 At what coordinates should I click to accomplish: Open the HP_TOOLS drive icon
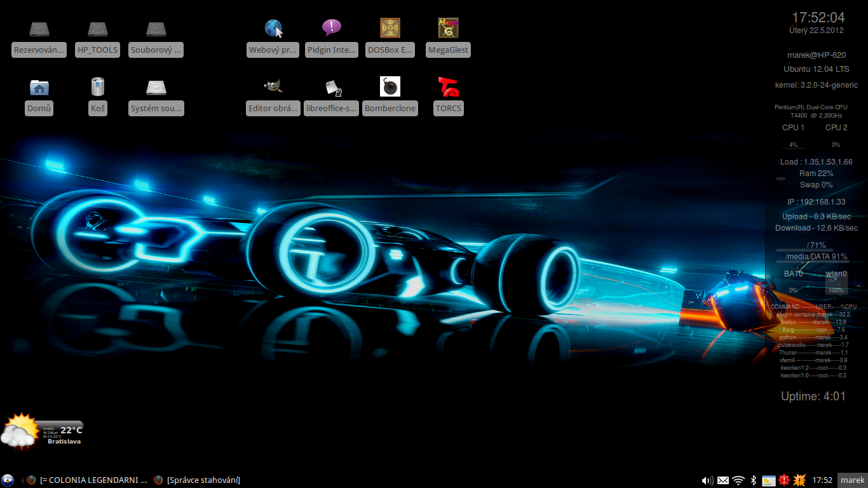point(97,29)
